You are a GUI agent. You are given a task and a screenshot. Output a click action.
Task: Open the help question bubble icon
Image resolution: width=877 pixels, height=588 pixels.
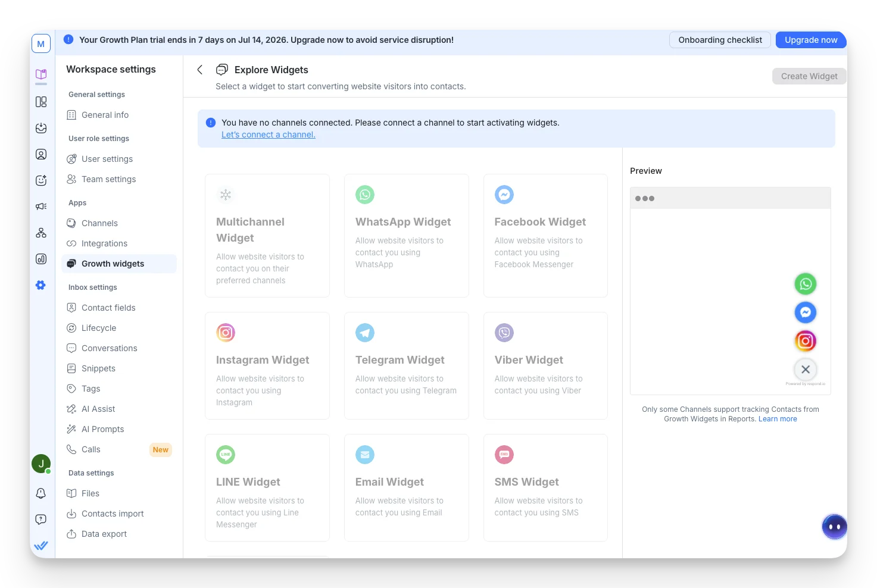41,520
